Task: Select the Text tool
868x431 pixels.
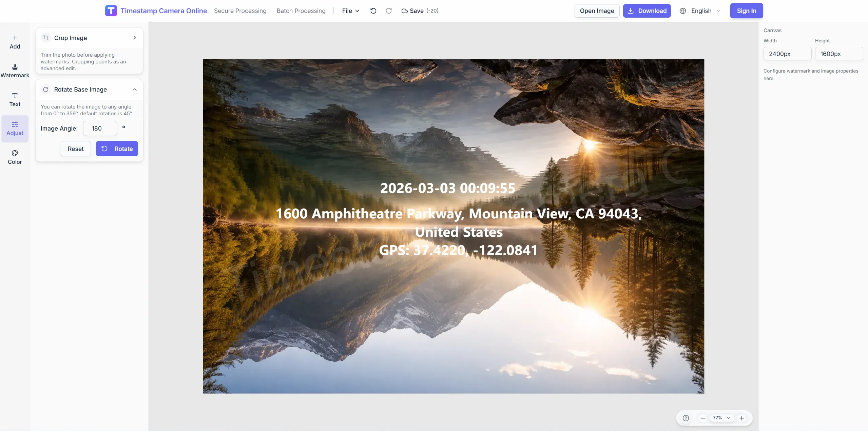Action: 15,100
